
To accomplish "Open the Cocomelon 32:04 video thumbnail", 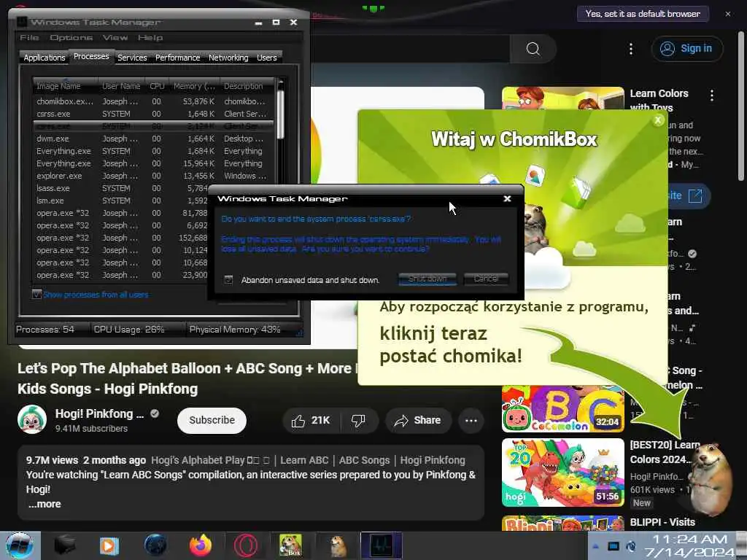I will (x=562, y=409).
